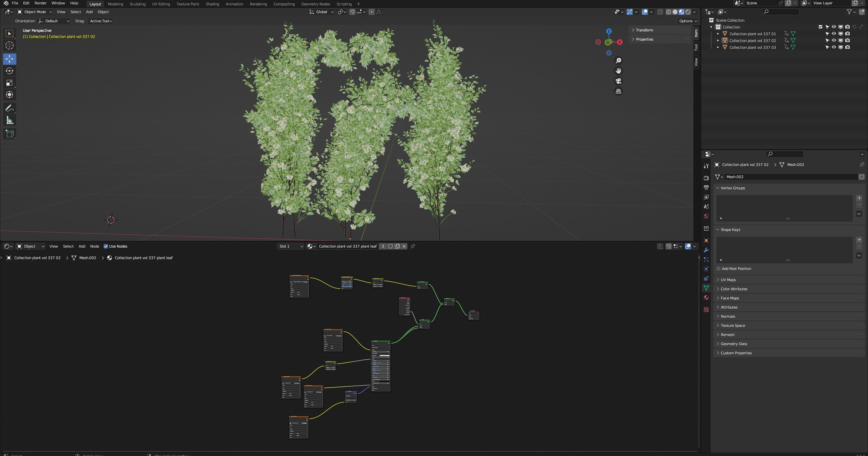Screen dimensions: 868x456
Task: Select the Annotate tool
Action: 10,108
